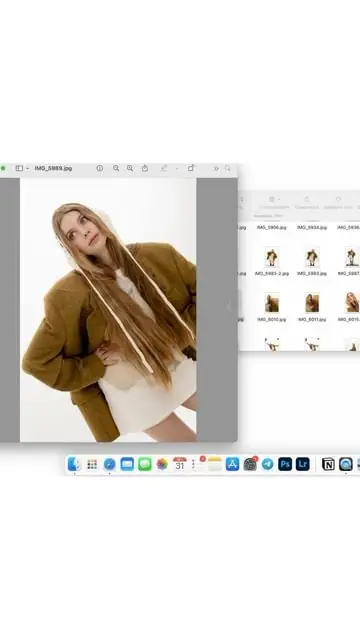This screenshot has width=360, height=640.
Task: Select IMG_5983.jpg thumbnail in Finder window
Action: (312, 257)
